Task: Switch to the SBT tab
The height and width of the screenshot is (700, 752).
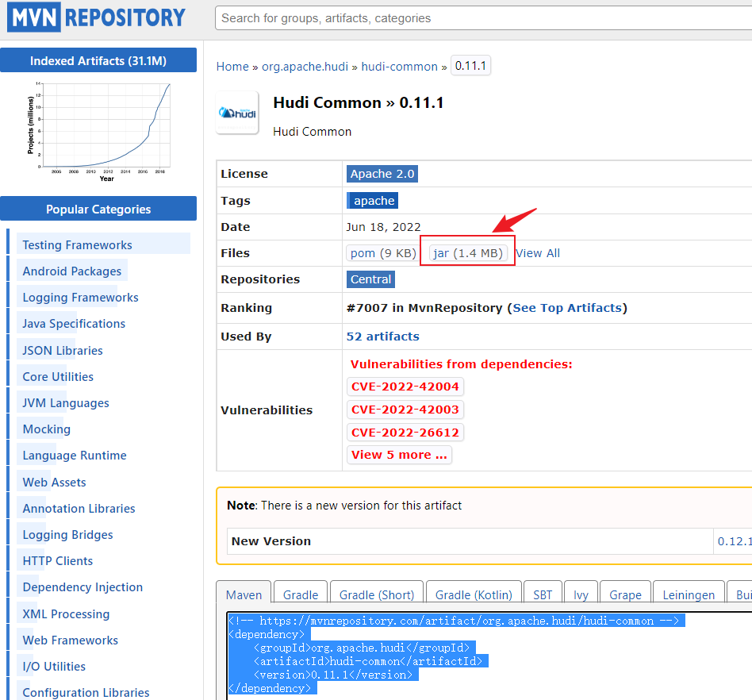Action: point(543,594)
